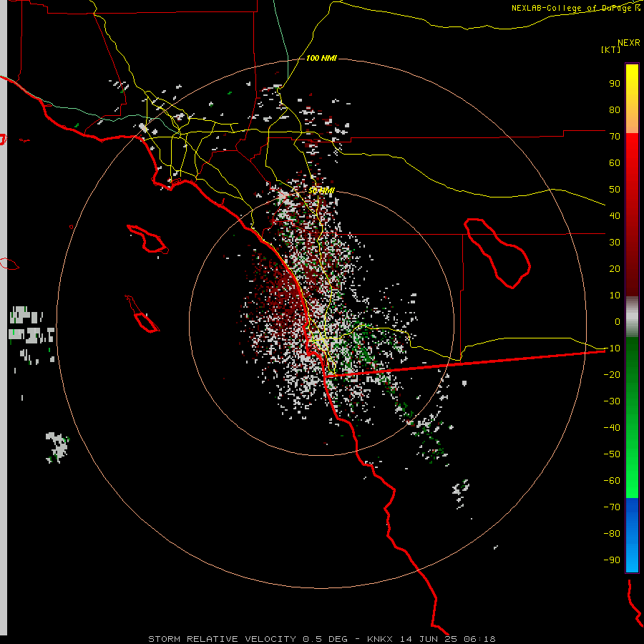This screenshot has height=644, width=644.
Task: Select the "-60" value on the velocity scale
Action: coord(612,481)
